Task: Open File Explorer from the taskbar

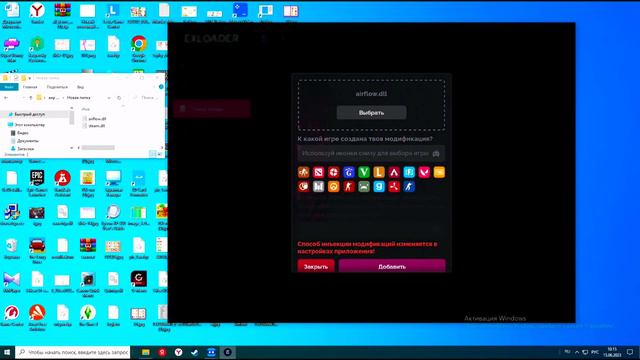Action: 146,352
